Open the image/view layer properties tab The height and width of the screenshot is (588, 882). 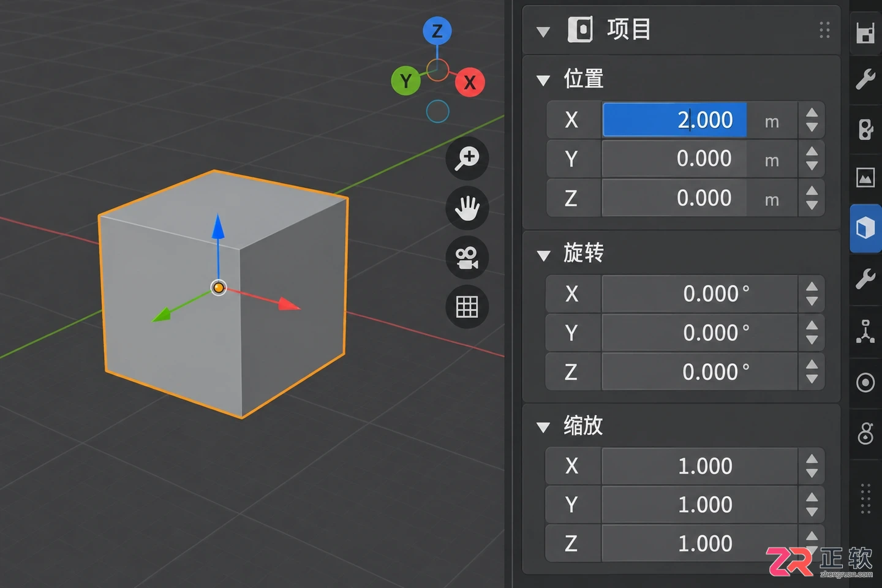(865, 178)
